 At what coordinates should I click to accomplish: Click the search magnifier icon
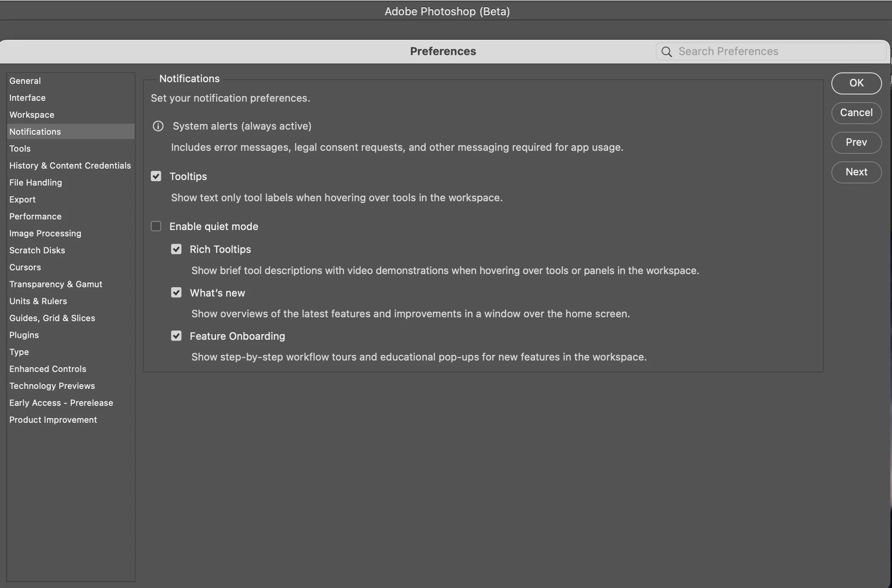tap(667, 52)
